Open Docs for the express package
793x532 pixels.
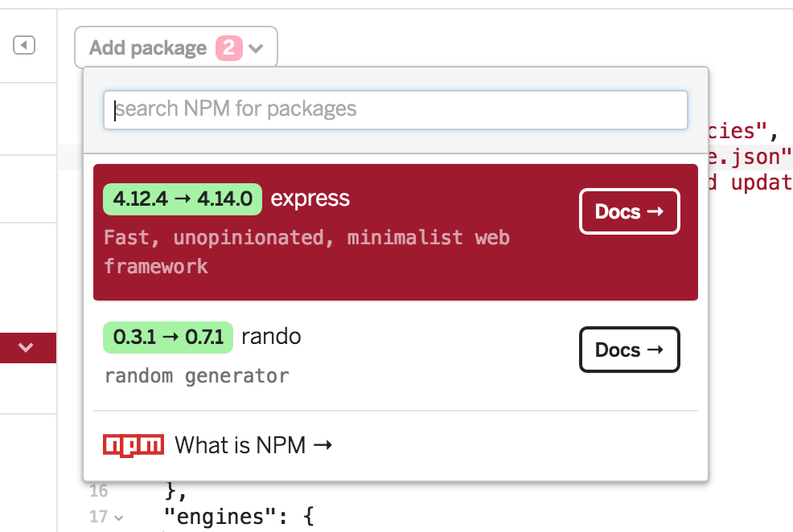[x=629, y=211]
